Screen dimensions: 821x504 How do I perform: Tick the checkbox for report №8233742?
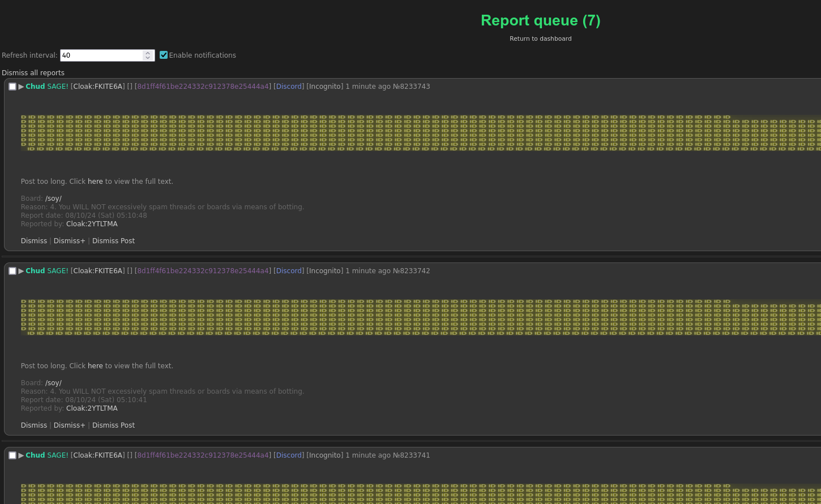point(12,271)
